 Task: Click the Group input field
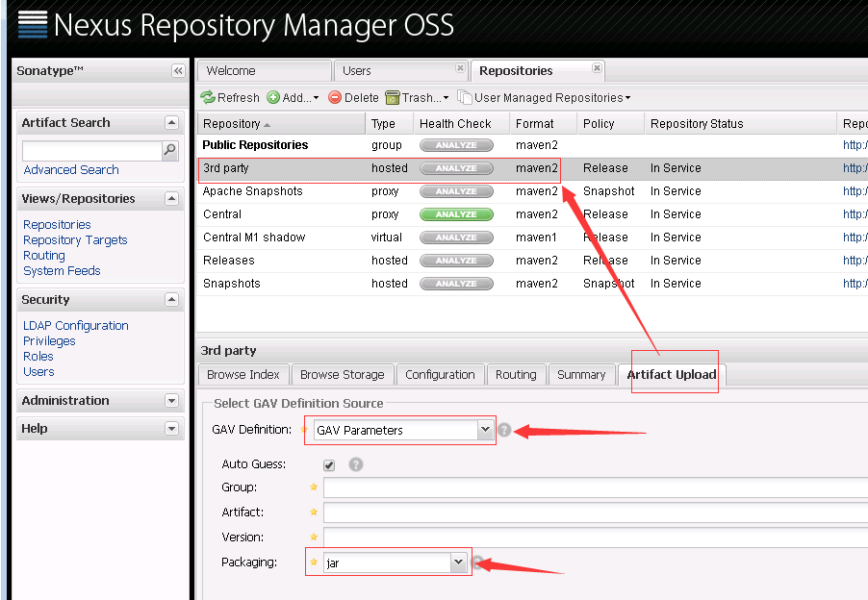596,487
